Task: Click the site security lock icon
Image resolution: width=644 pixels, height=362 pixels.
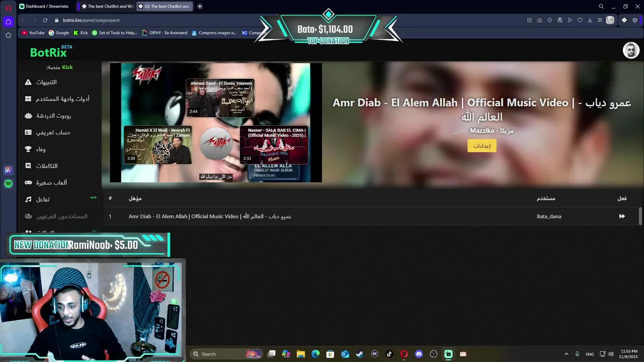Action: point(57,20)
